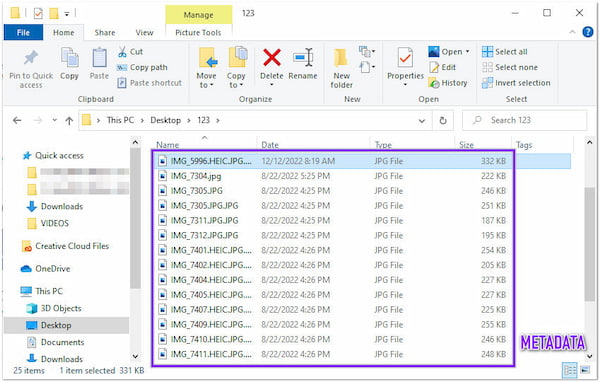Refresh the folder view
This screenshot has width=600, height=382.
(x=443, y=121)
